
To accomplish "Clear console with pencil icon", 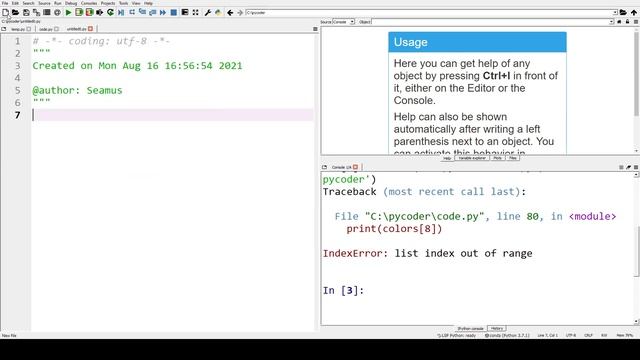I will click(629, 167).
